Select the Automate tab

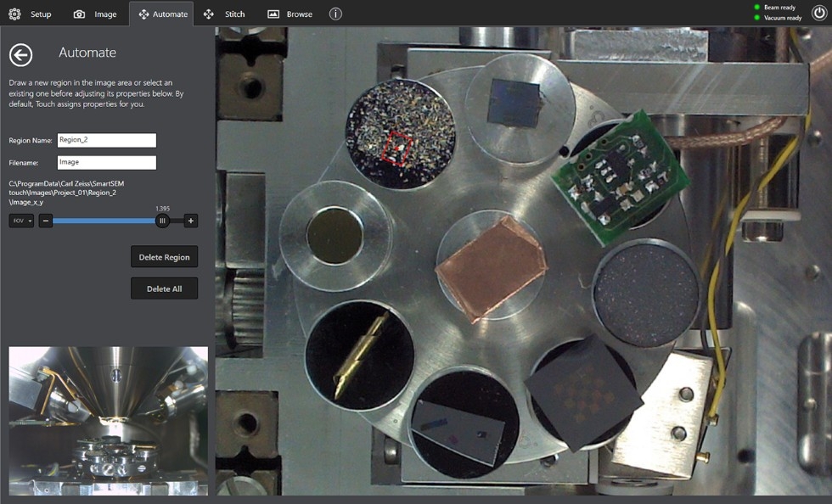(162, 14)
